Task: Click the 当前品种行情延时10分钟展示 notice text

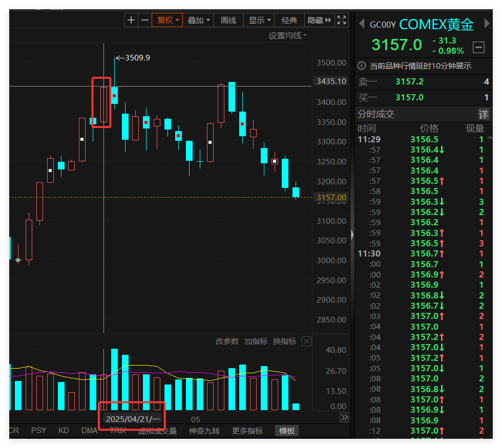Action: pyautogui.click(x=421, y=66)
